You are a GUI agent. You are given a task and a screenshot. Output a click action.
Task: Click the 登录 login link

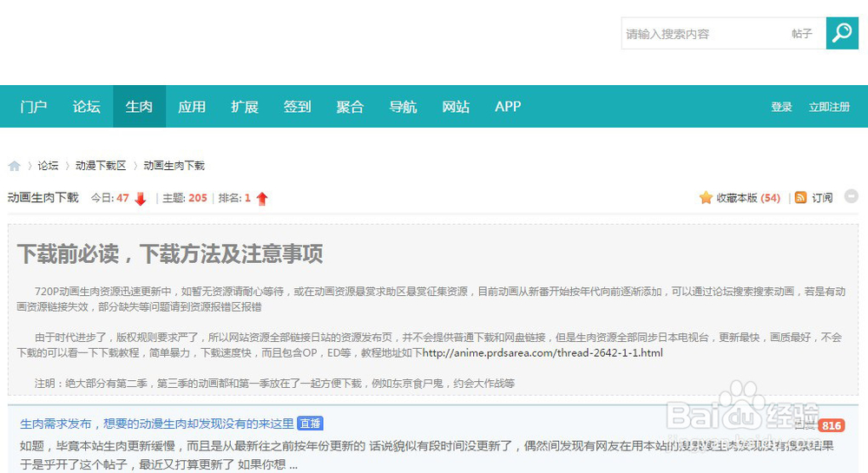(782, 107)
